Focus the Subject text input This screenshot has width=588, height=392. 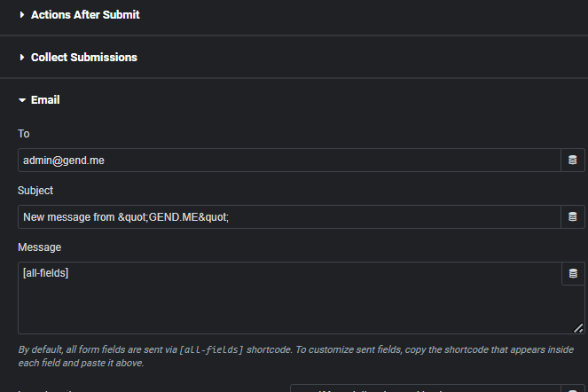coord(289,216)
